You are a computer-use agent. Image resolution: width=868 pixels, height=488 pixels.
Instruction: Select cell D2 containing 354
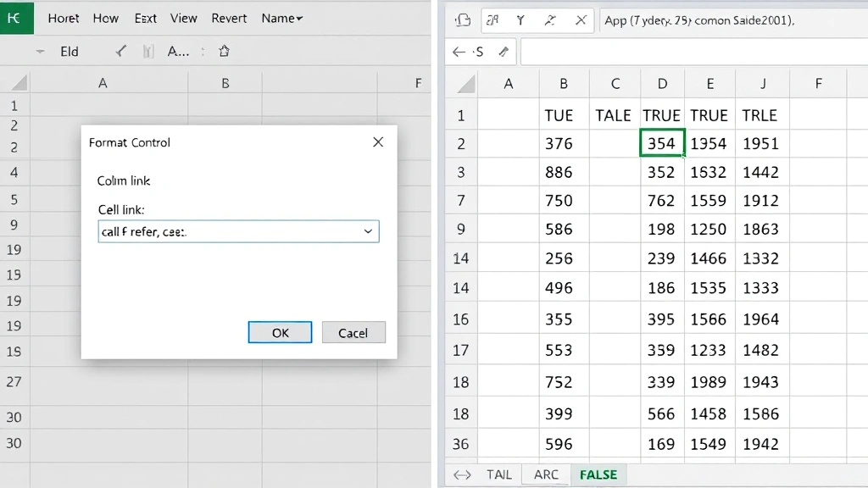click(661, 143)
